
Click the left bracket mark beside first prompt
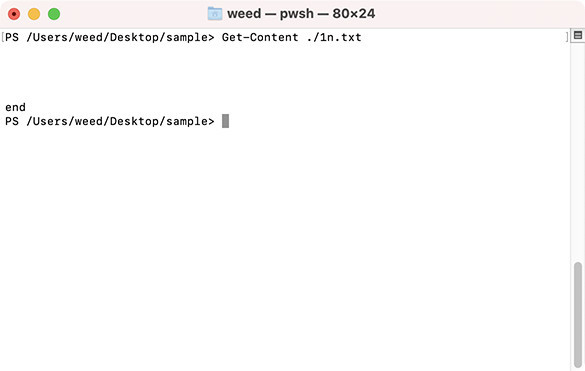(3, 37)
